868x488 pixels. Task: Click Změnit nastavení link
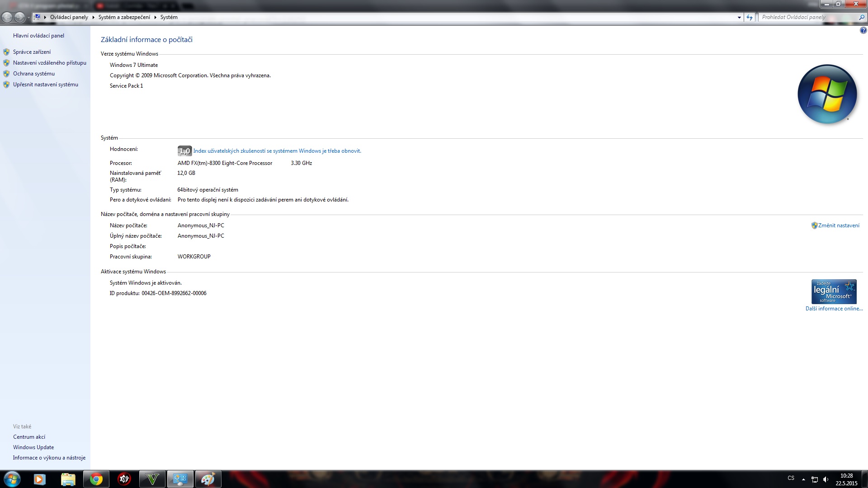(839, 225)
